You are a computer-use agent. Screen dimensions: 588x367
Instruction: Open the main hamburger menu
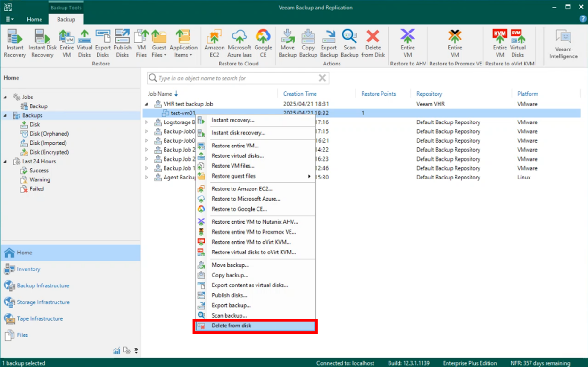[x=9, y=19]
